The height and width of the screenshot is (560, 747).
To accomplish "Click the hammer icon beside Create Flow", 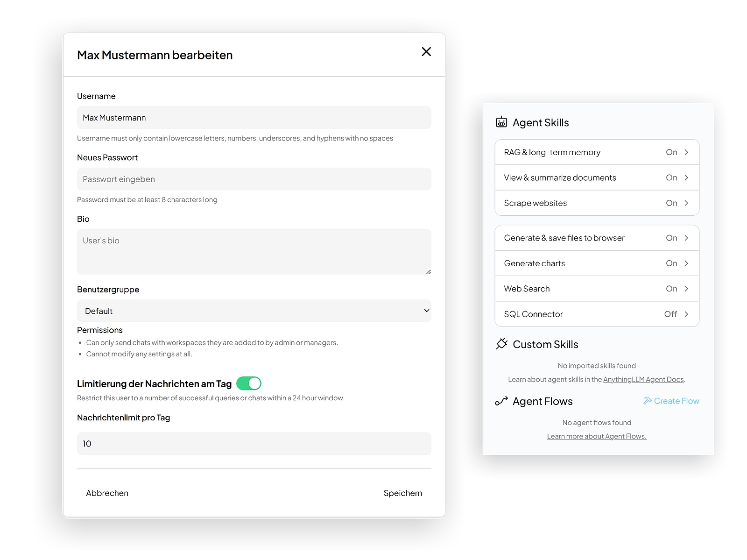I will 647,401.
